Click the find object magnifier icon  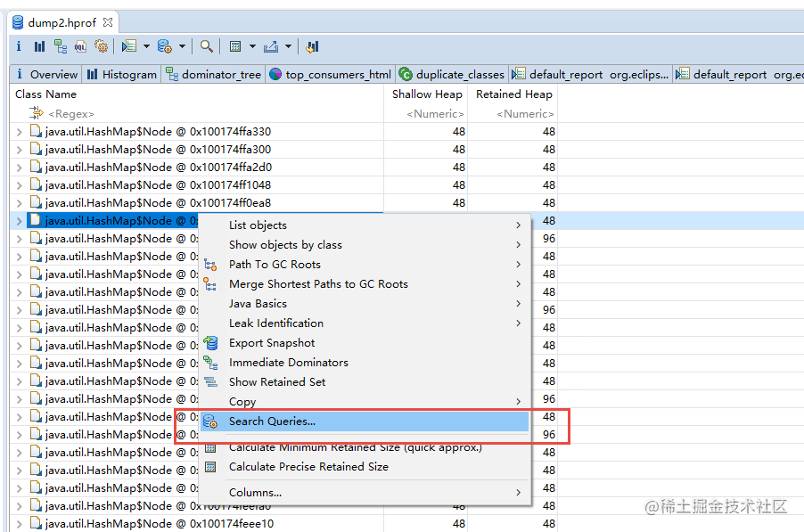click(207, 46)
